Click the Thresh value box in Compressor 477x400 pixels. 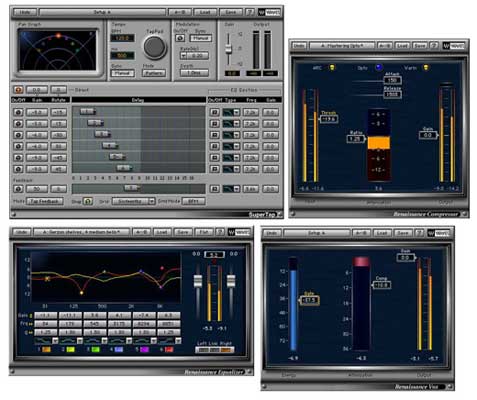(x=329, y=119)
